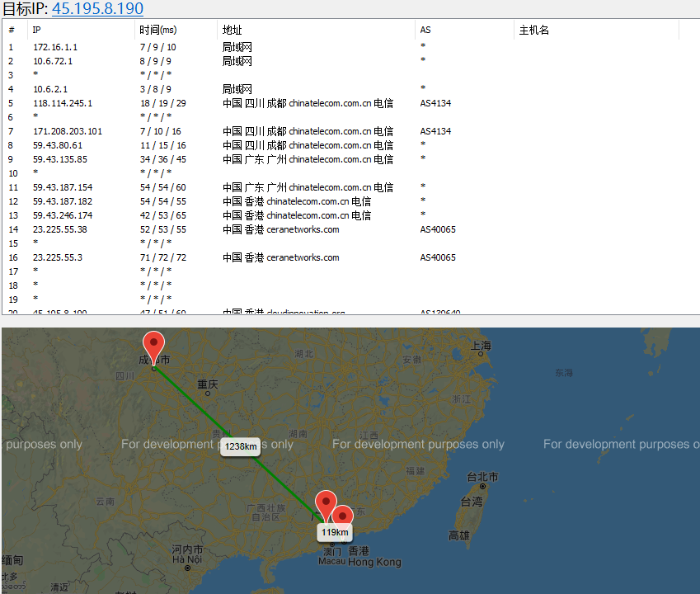Click the 重庆 city marker on map
This screenshot has height=594, width=700.
click(208, 394)
